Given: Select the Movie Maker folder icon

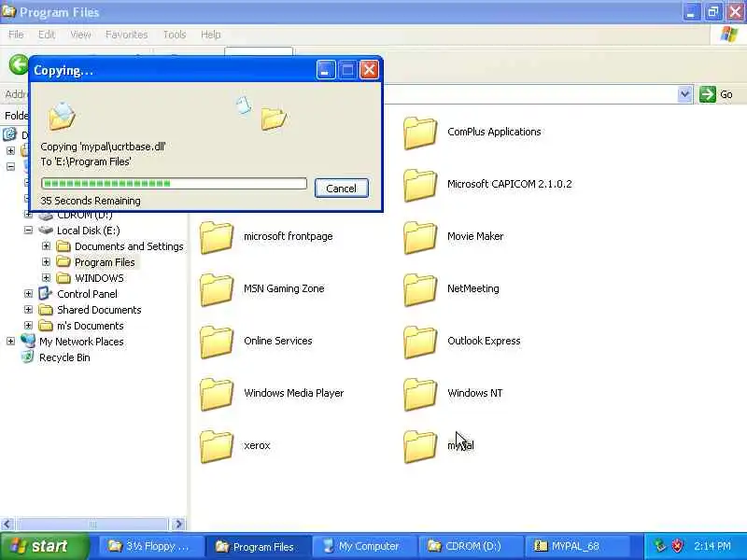Looking at the screenshot, I should [x=419, y=238].
